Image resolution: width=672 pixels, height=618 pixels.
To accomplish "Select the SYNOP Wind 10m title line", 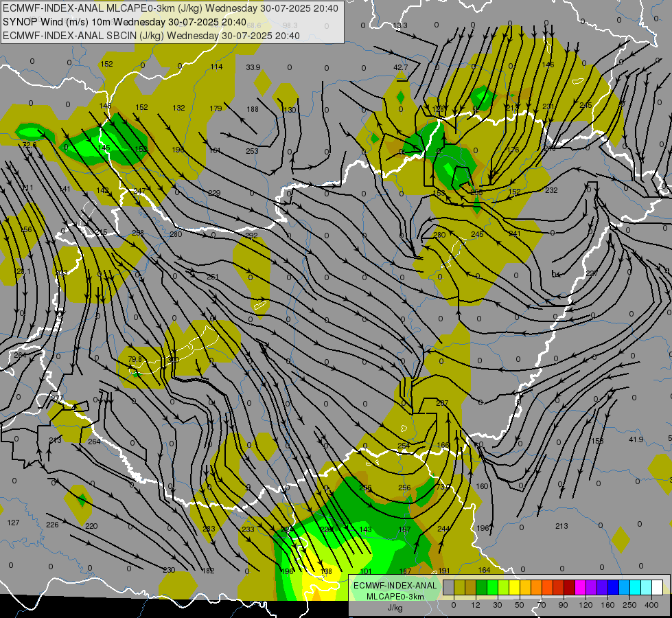I will coord(124,22).
